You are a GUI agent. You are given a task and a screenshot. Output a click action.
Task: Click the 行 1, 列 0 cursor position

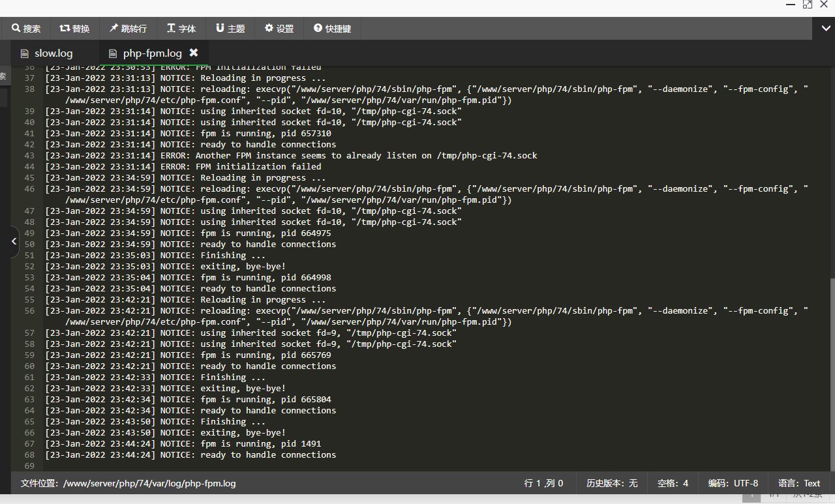point(543,483)
